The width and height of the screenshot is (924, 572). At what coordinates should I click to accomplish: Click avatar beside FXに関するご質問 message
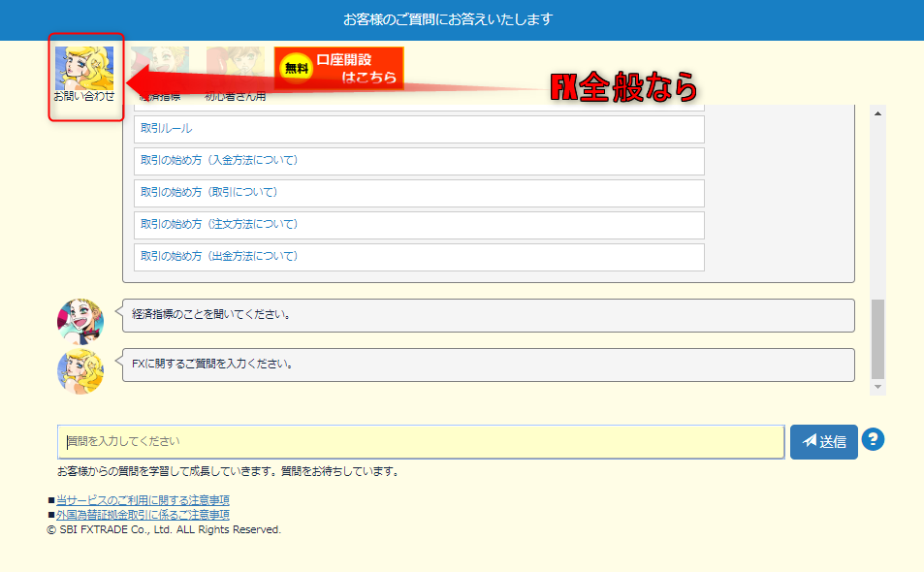tap(80, 371)
